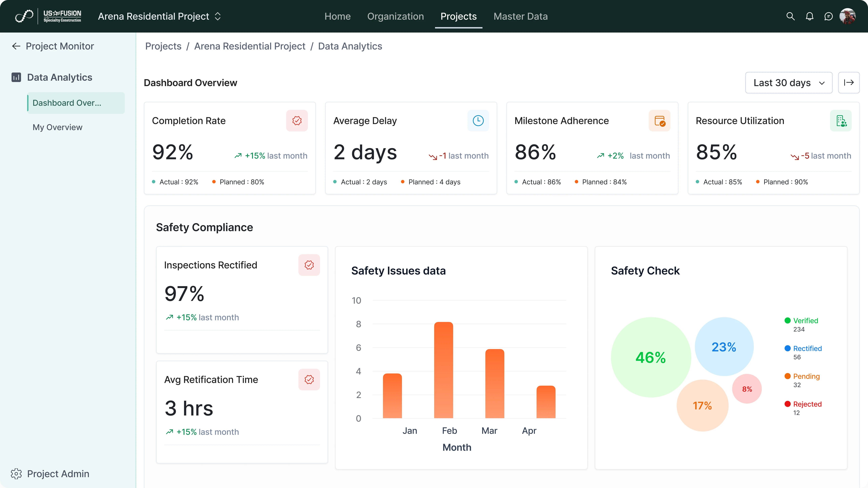Screen dimensions: 868x488
Task: Open the chat messages icon
Action: [x=829, y=16]
